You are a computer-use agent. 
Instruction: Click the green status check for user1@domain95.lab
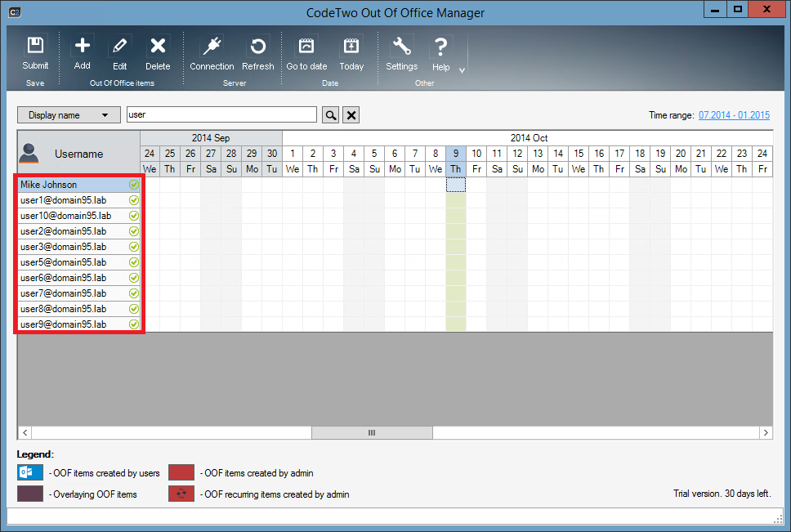(x=134, y=200)
